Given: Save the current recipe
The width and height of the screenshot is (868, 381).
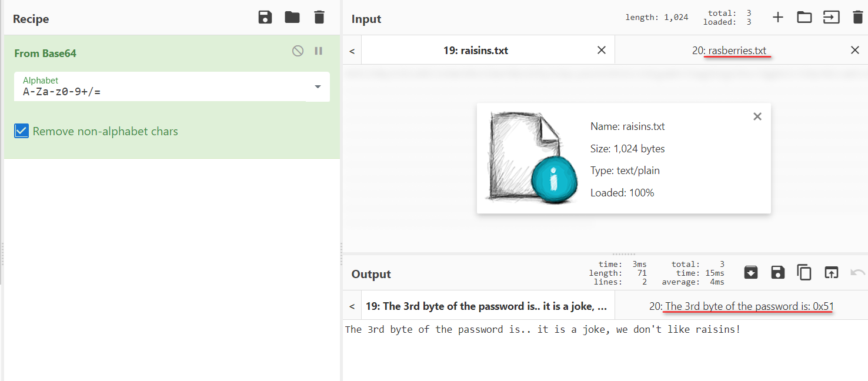Looking at the screenshot, I should click(265, 18).
